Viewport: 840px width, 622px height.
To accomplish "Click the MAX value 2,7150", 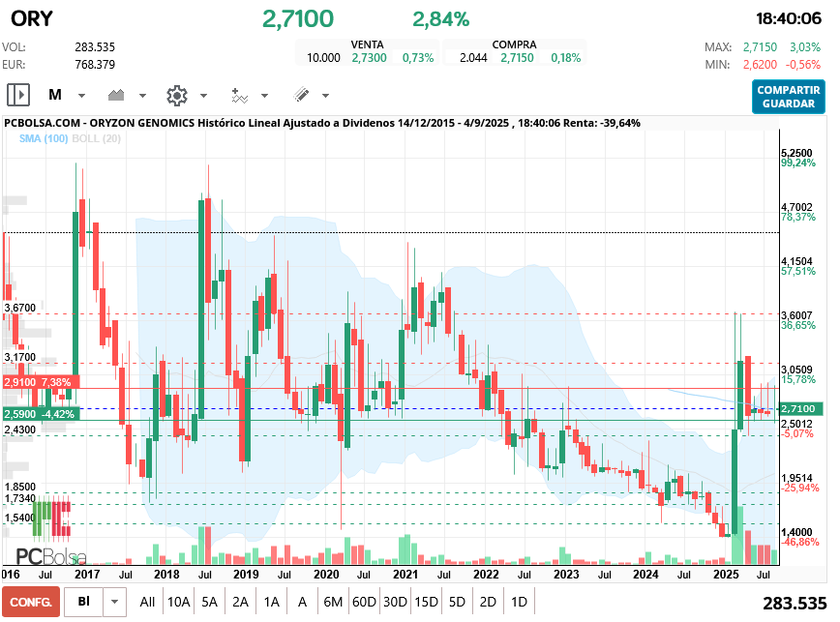I will [760, 47].
